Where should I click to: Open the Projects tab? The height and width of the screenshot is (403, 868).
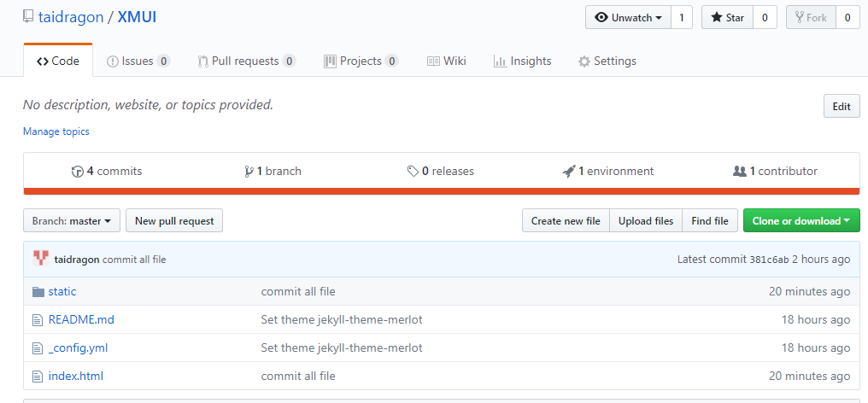tap(361, 61)
